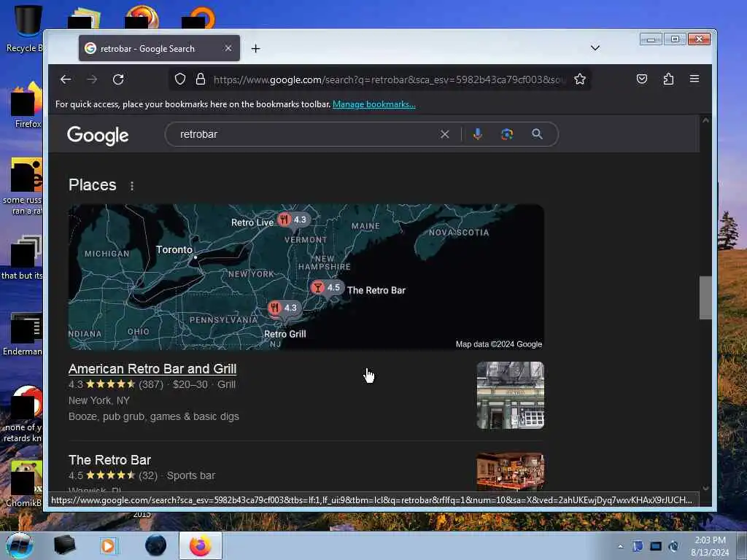Screen dimensions: 747x560
Task: Go back with the browser back arrow
Action: tap(66, 79)
